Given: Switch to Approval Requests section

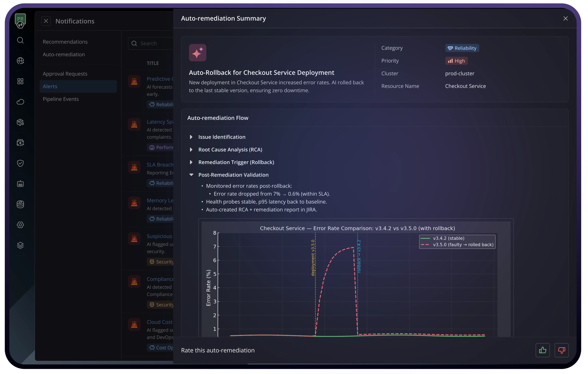Looking at the screenshot, I should point(65,74).
